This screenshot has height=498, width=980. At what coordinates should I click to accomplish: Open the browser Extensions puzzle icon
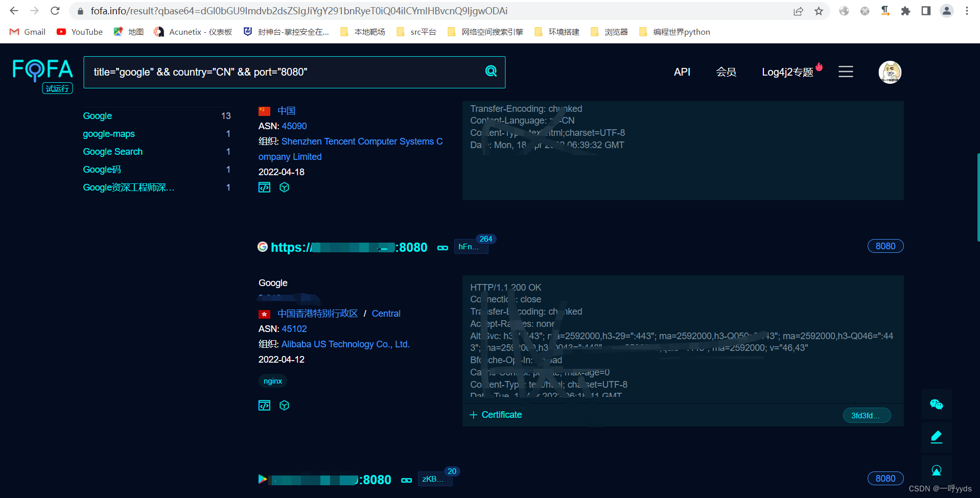point(905,11)
